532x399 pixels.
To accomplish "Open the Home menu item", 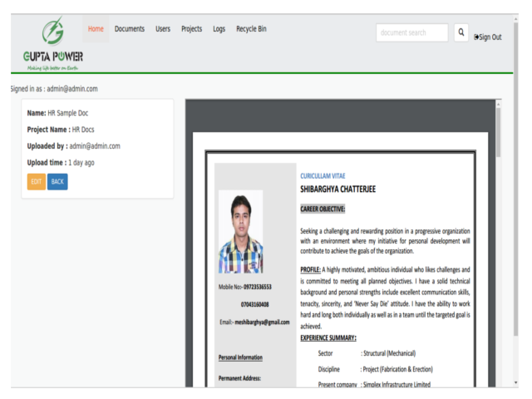I will 96,29.
